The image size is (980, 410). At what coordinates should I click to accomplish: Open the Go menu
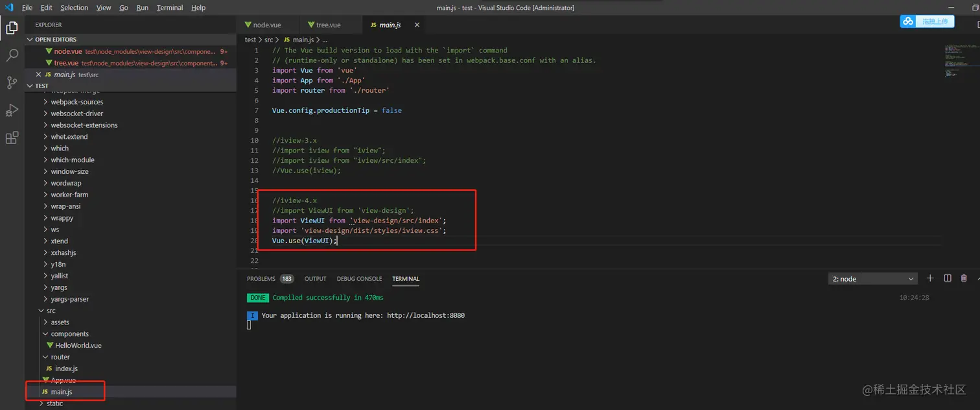pos(123,8)
